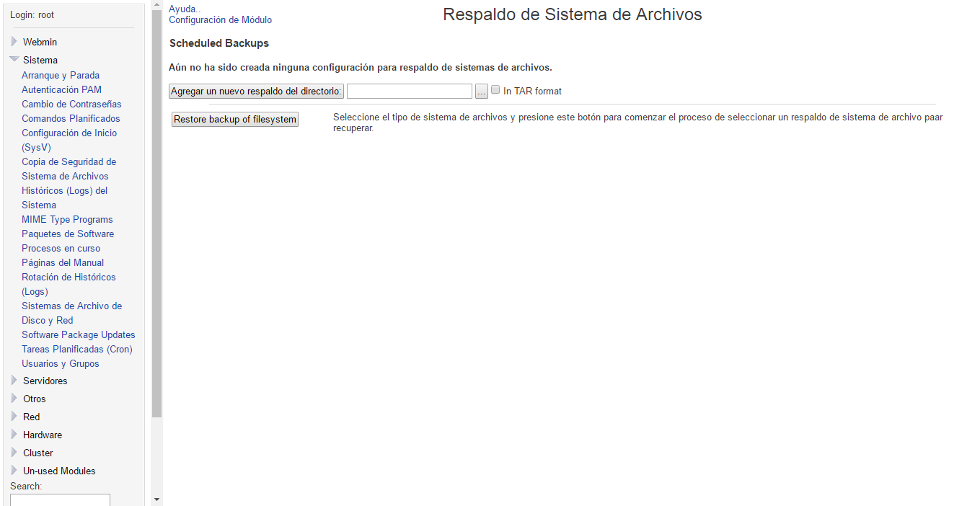Screen dimensions: 980x506
Task: Open directory browser with the ellipsis button
Action: [482, 92]
